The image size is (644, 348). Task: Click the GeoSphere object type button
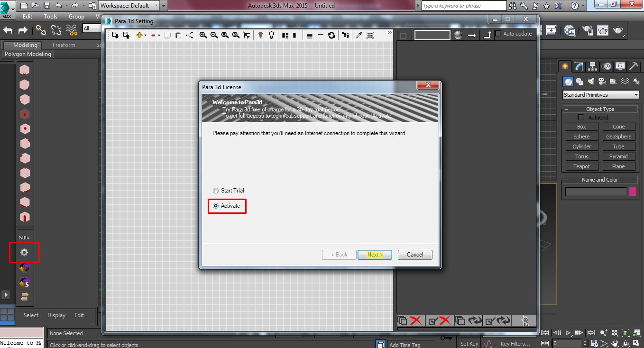click(x=618, y=137)
